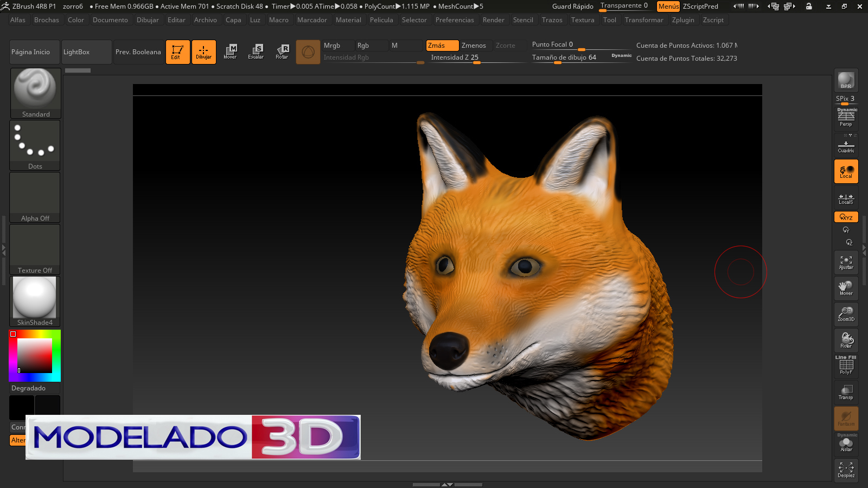Select the Escalar (scale) tool
The width and height of the screenshot is (868, 488).
[x=256, y=52]
